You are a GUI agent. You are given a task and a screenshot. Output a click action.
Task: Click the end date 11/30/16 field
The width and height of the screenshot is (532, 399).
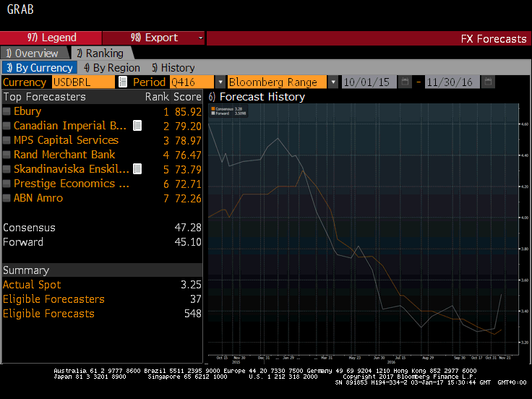click(x=452, y=82)
